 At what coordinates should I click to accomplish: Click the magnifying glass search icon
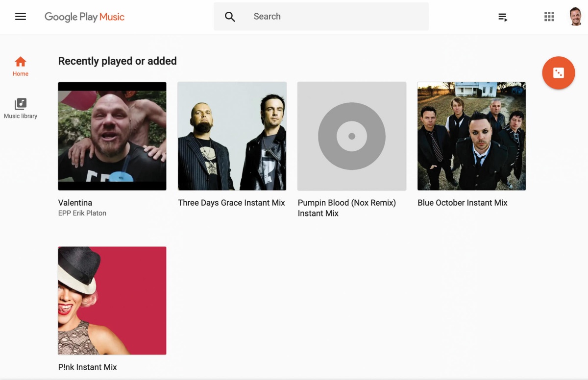click(230, 17)
